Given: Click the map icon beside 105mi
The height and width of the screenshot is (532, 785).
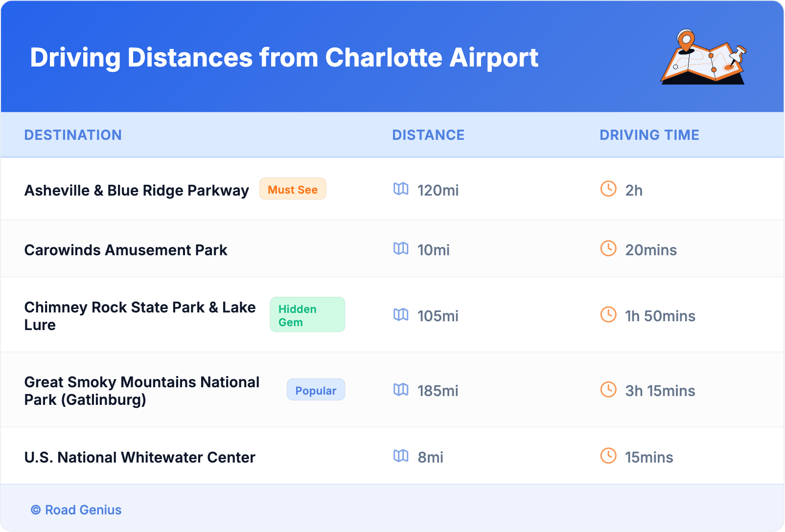Looking at the screenshot, I should pyautogui.click(x=401, y=314).
